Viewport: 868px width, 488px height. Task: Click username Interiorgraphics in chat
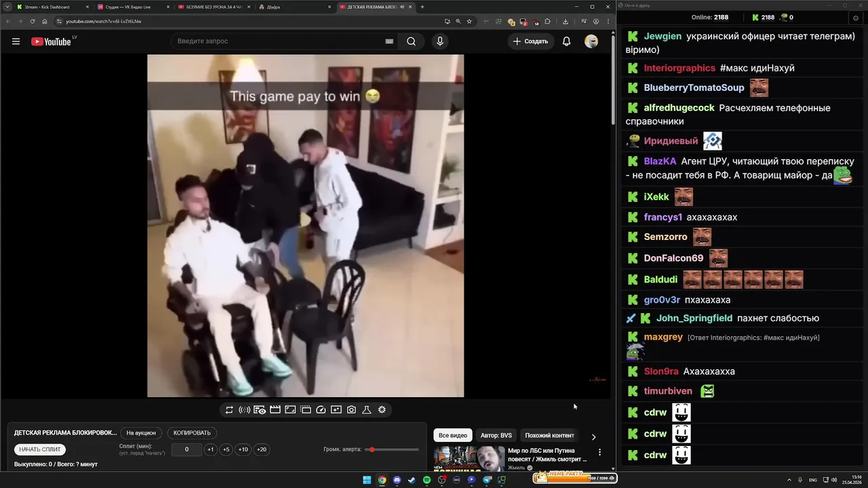679,68
